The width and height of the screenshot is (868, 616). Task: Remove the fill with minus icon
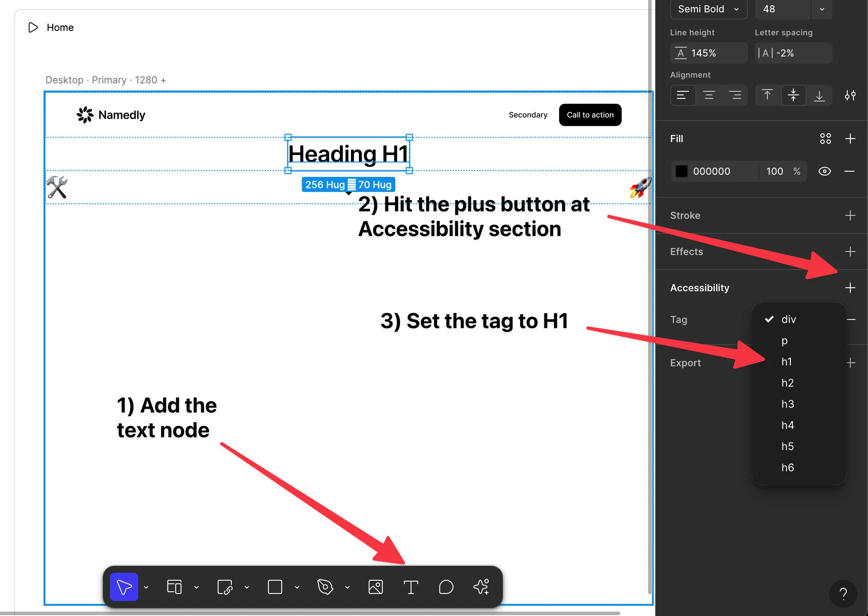click(x=849, y=171)
